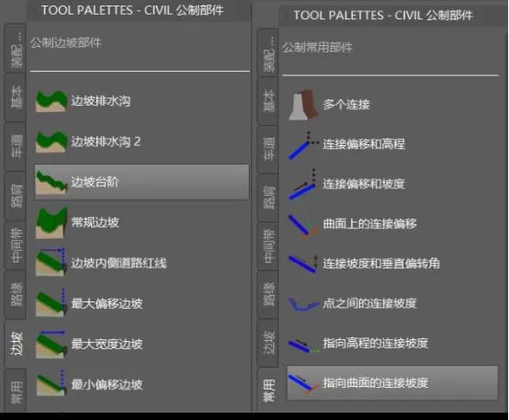Select the 最大偏移边坡 icon

51,303
